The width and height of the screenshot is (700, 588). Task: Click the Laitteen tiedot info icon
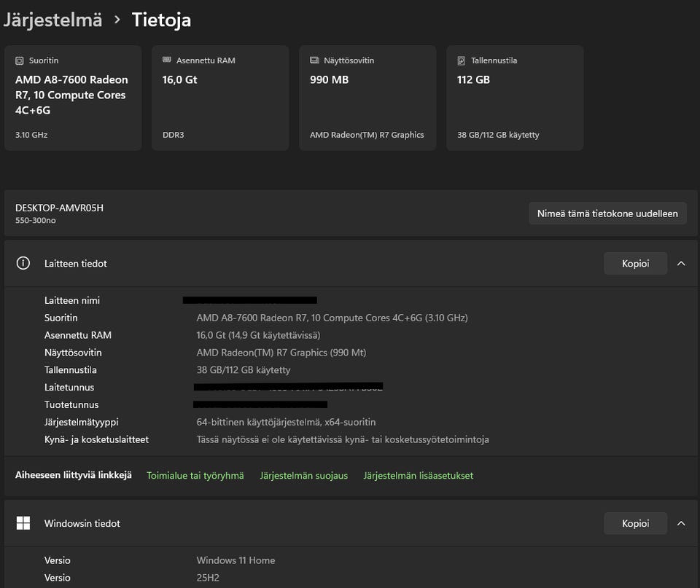tap(23, 263)
